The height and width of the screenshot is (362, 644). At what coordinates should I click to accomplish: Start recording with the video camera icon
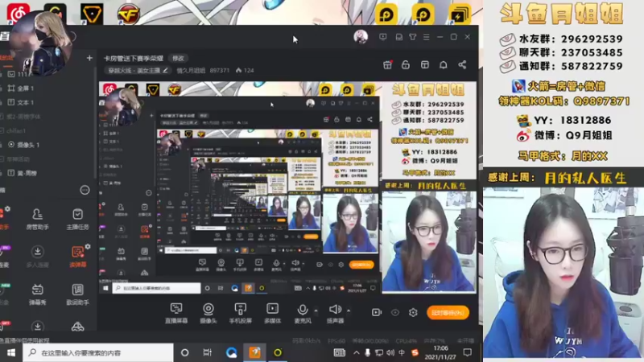coord(377,313)
